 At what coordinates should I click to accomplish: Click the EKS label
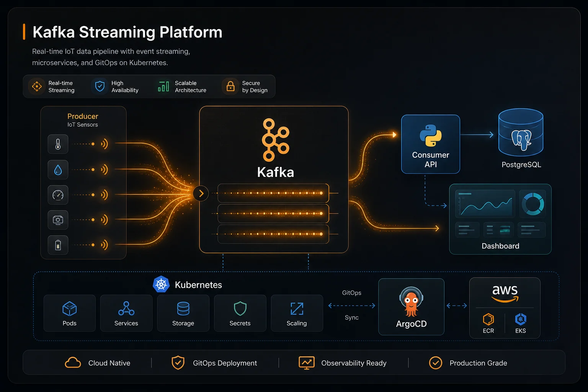tap(521, 331)
